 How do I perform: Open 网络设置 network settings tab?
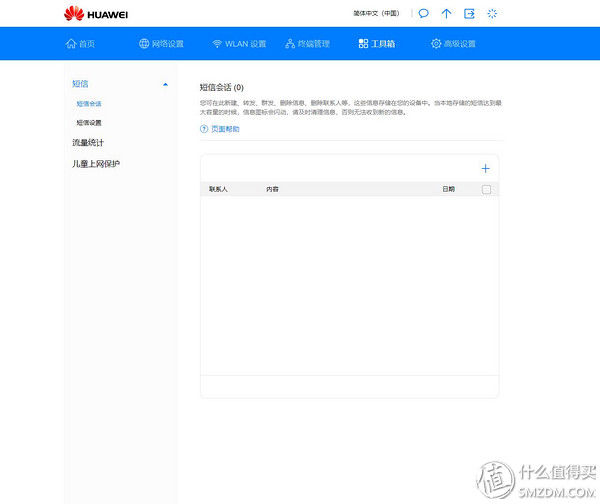point(161,44)
